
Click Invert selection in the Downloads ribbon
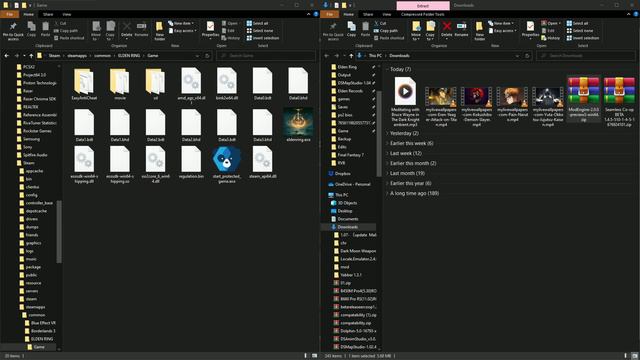[x=583, y=38]
